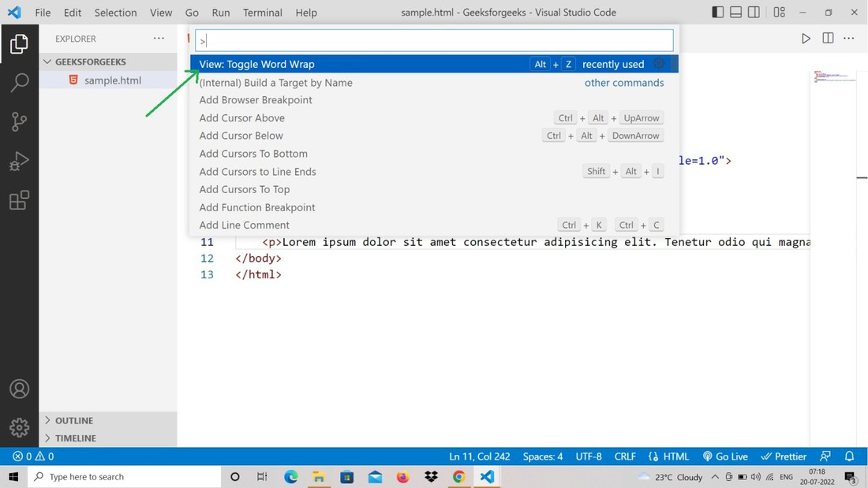Change end of line sequence CRLF
The height and width of the screenshot is (488, 868).
click(x=625, y=456)
